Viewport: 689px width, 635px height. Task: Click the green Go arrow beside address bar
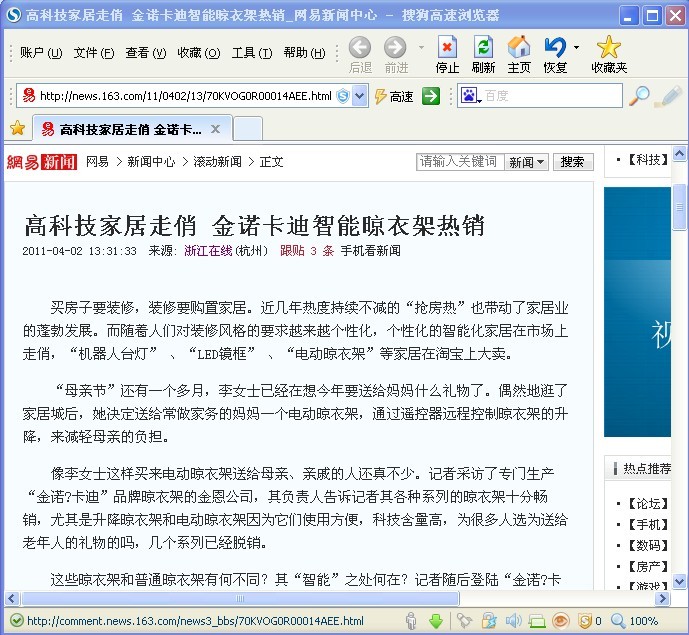click(431, 96)
